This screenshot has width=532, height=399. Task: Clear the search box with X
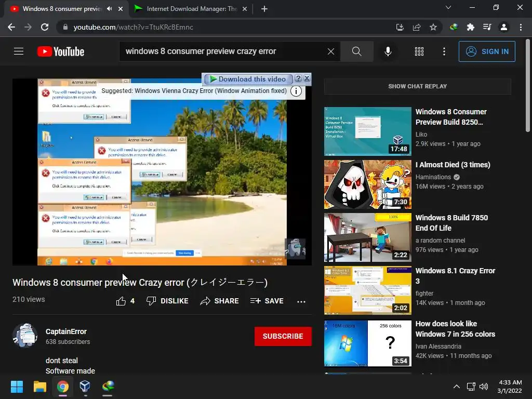(x=331, y=51)
